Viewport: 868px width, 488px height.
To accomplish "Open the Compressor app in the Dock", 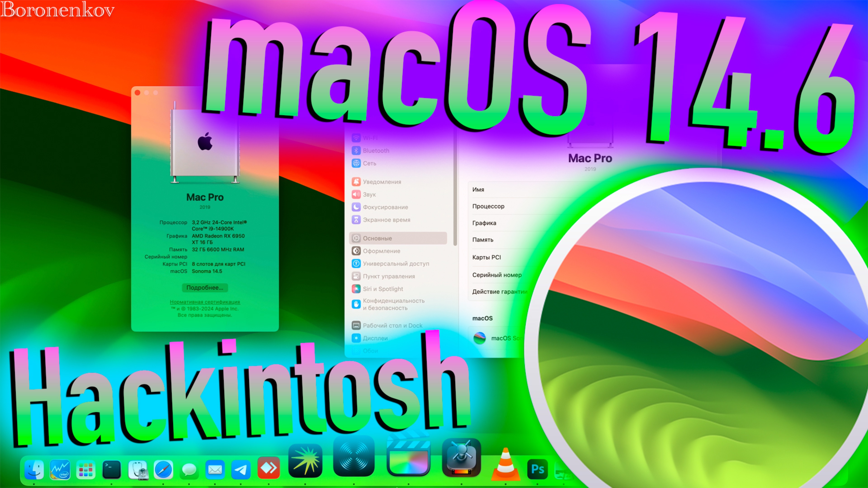I will click(x=461, y=457).
